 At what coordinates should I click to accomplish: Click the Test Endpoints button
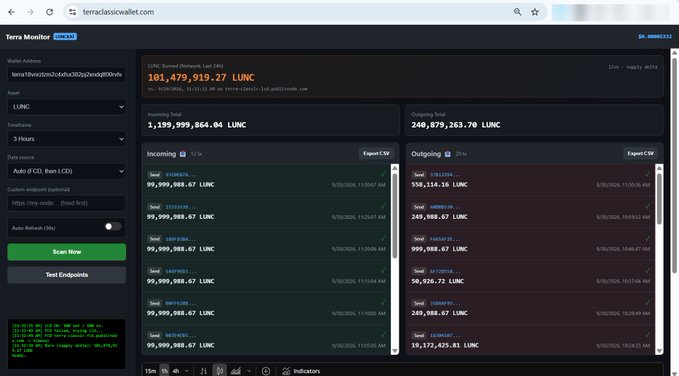(67, 275)
